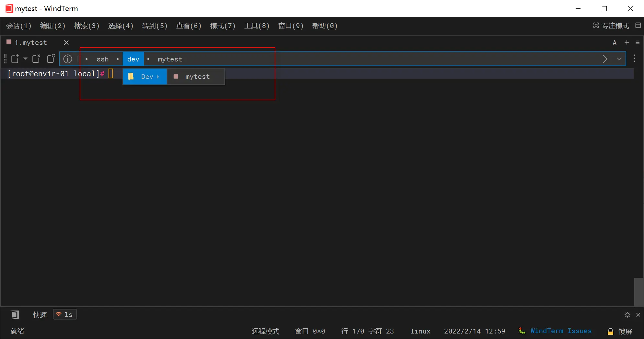Viewport: 644px width, 339px height.
Task: Click the duplicate session icon
Action: point(51,59)
